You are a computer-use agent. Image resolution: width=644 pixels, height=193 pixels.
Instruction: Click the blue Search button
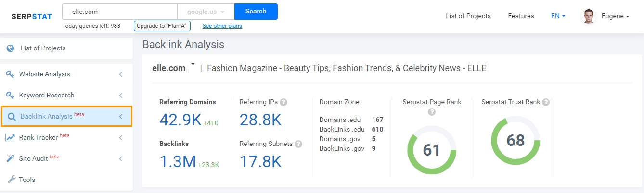pyautogui.click(x=256, y=11)
